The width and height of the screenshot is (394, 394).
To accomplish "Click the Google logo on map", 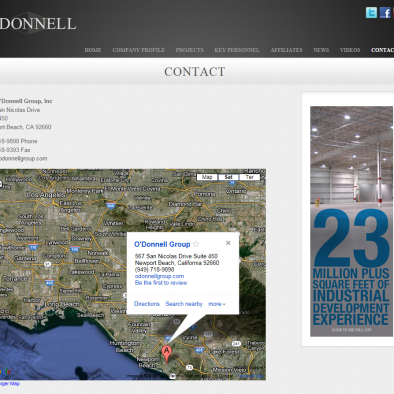I will pyautogui.click(x=5, y=371).
